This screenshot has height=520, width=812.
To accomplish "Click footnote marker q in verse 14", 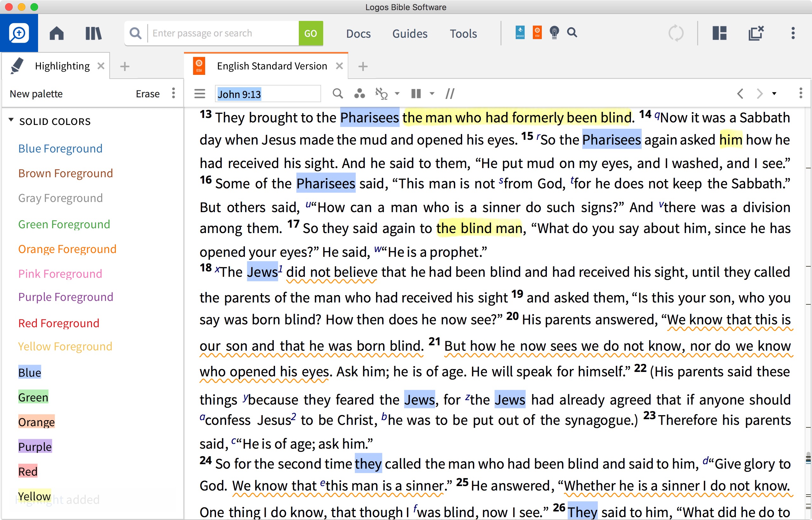I will tap(657, 115).
